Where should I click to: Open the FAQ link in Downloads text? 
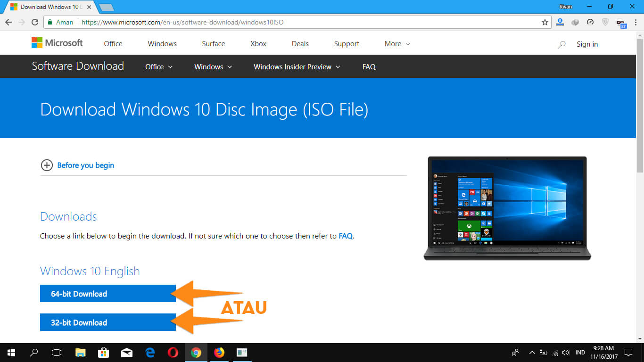(x=346, y=236)
